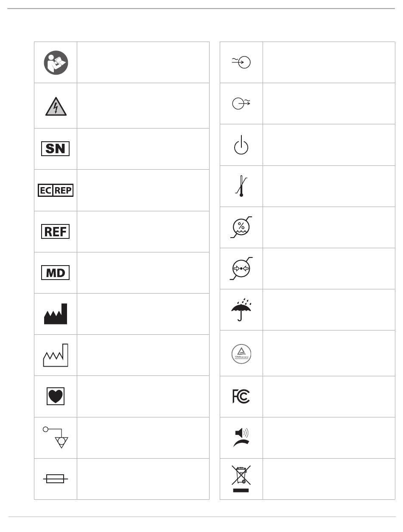Select the heart-in-square applied part symbol
The height and width of the screenshot is (532, 403).
pos(56,396)
